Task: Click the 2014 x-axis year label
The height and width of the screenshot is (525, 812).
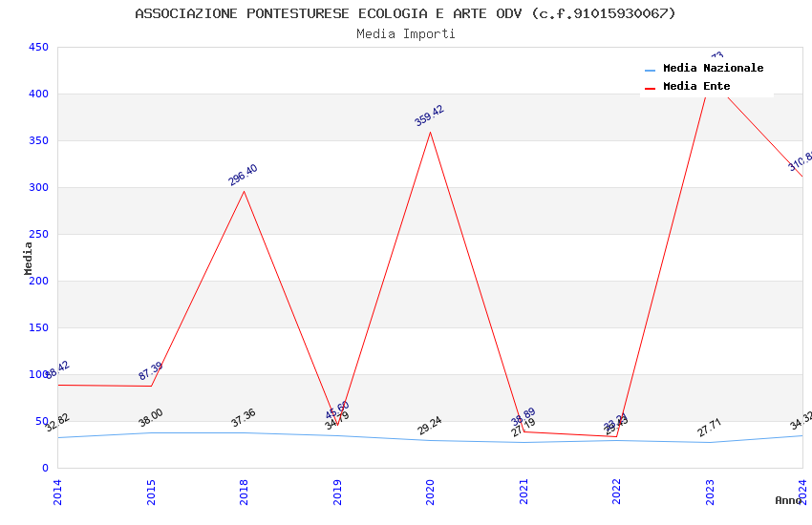Action: [x=57, y=492]
